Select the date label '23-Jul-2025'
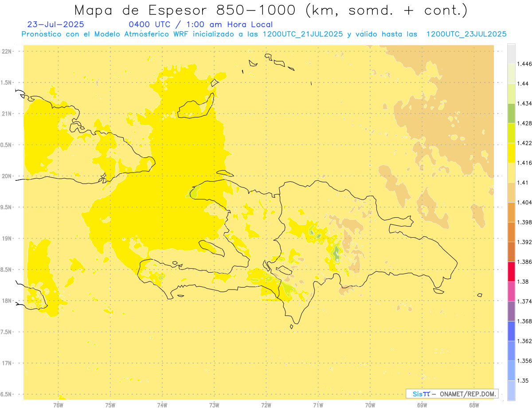Viewport: 532px width, 411px height. (55, 24)
